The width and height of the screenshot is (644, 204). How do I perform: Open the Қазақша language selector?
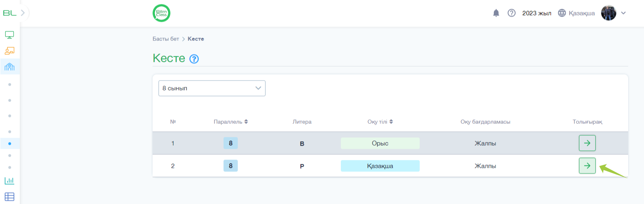[x=577, y=13]
